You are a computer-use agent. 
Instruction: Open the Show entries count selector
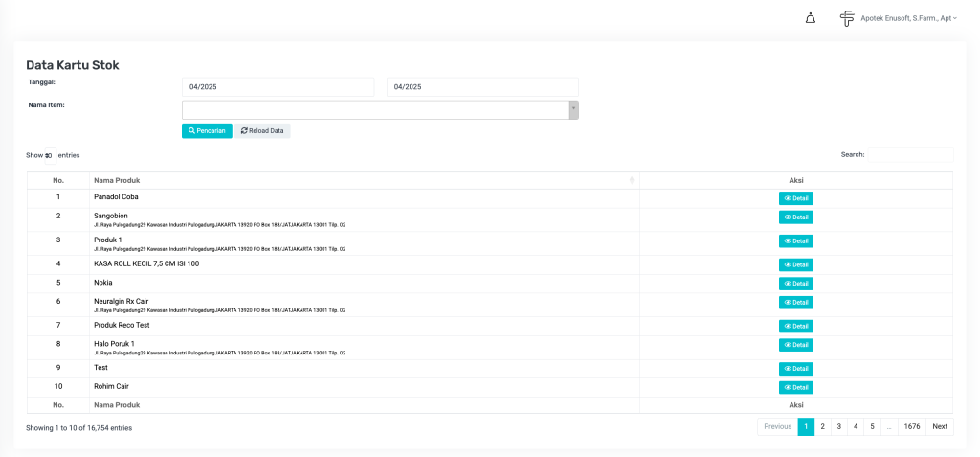pyautogui.click(x=50, y=155)
